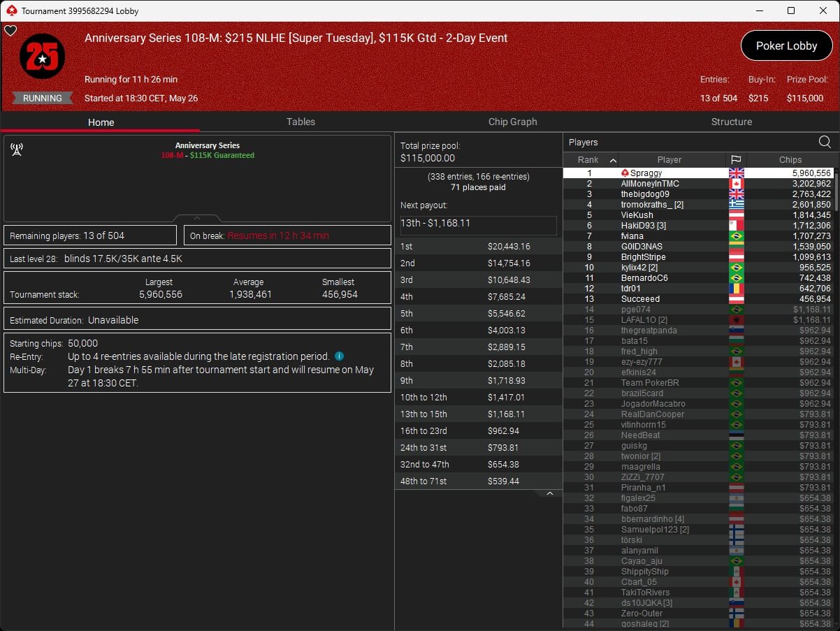
Task: Click the favorite heart icon
Action: coord(10,31)
